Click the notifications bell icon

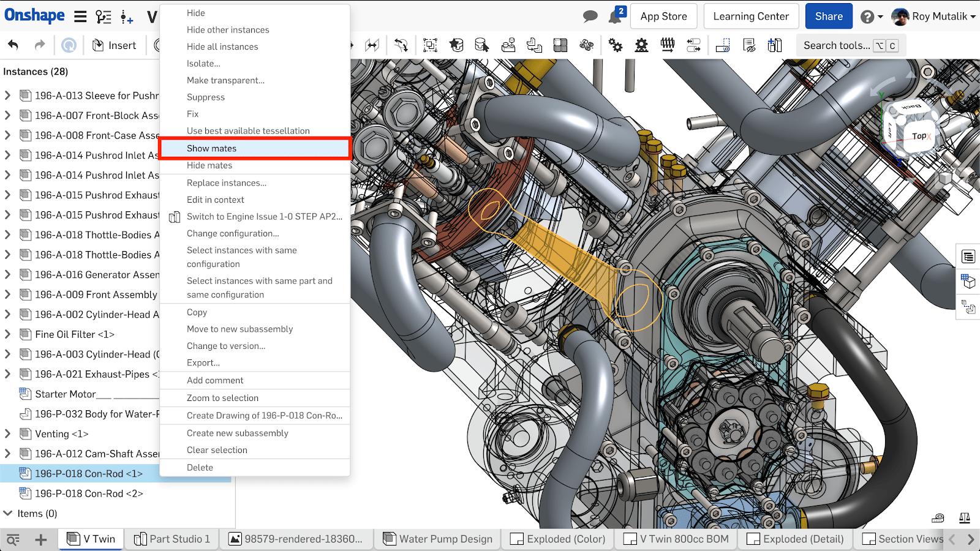[616, 17]
